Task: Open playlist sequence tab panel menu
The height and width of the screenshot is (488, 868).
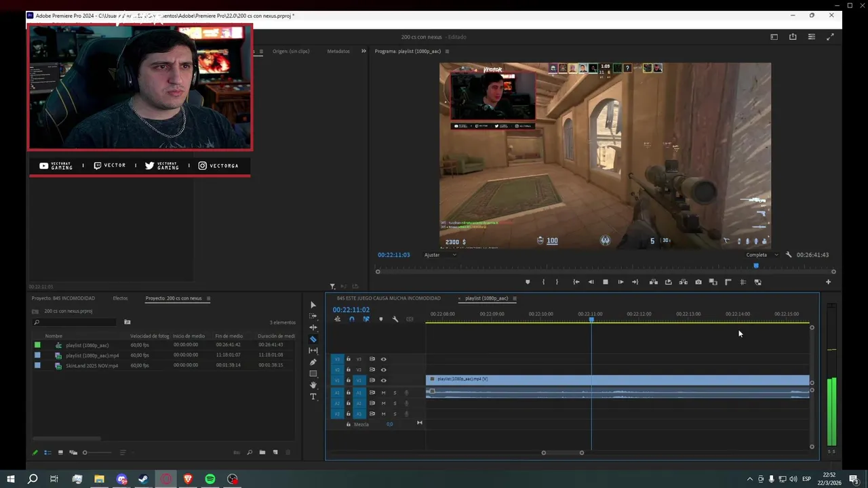Action: pyautogui.click(x=515, y=298)
